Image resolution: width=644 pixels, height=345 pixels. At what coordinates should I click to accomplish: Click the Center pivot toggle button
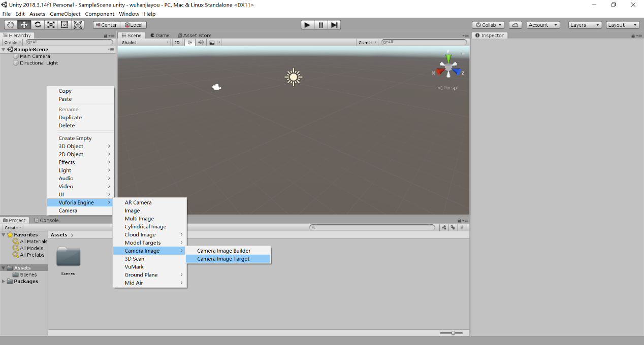tap(106, 25)
